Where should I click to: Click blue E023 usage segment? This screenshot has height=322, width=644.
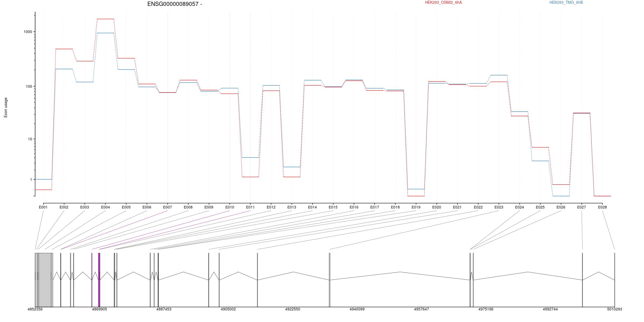(499, 75)
